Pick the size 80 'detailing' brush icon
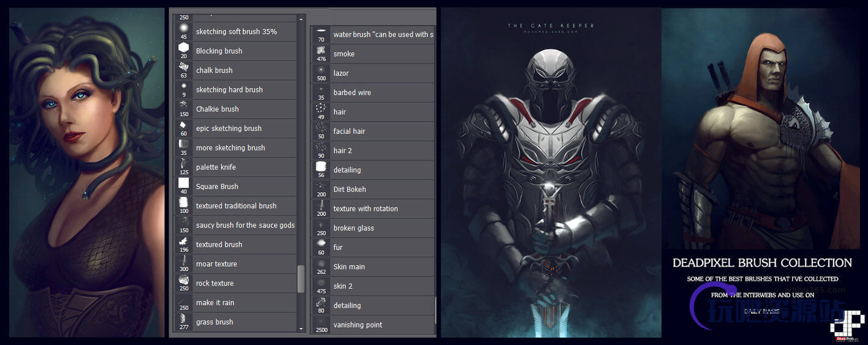The height and width of the screenshot is (345, 868). click(x=321, y=302)
